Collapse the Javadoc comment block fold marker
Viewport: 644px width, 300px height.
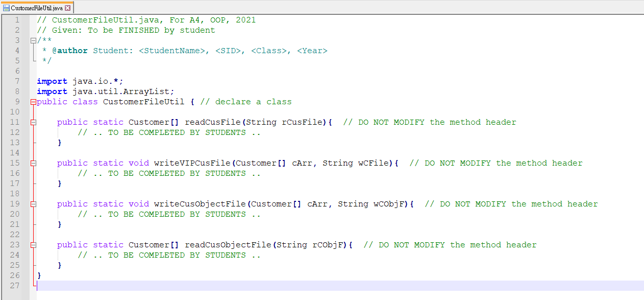pos(33,40)
